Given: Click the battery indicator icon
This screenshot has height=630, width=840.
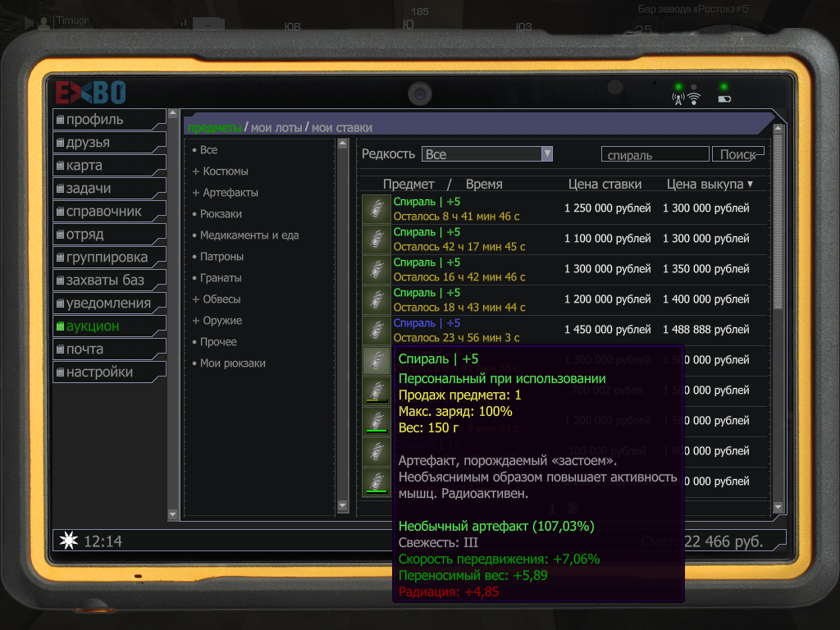Looking at the screenshot, I should [x=724, y=99].
